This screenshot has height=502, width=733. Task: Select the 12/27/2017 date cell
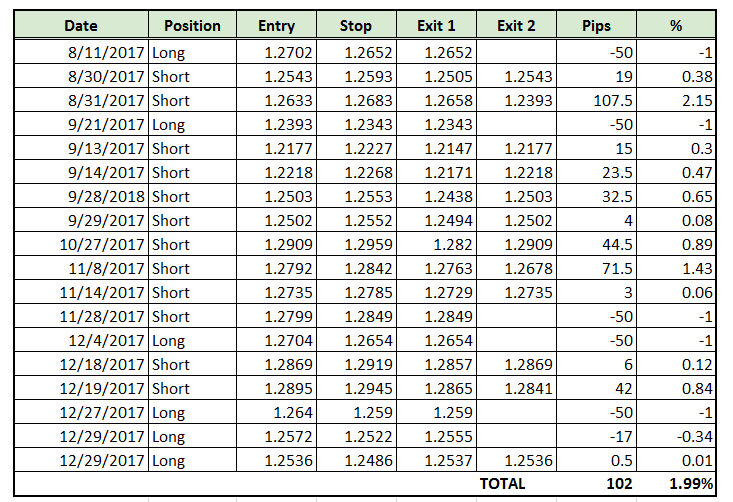[81, 412]
